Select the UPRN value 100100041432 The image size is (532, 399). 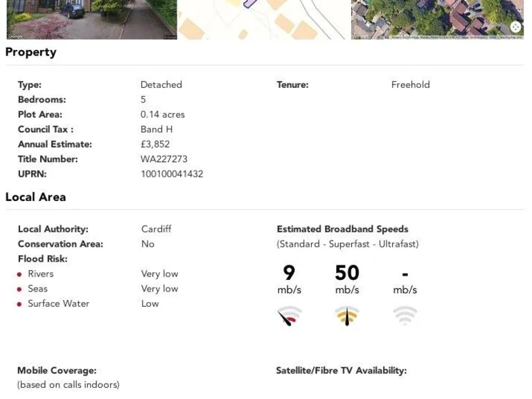172,174
